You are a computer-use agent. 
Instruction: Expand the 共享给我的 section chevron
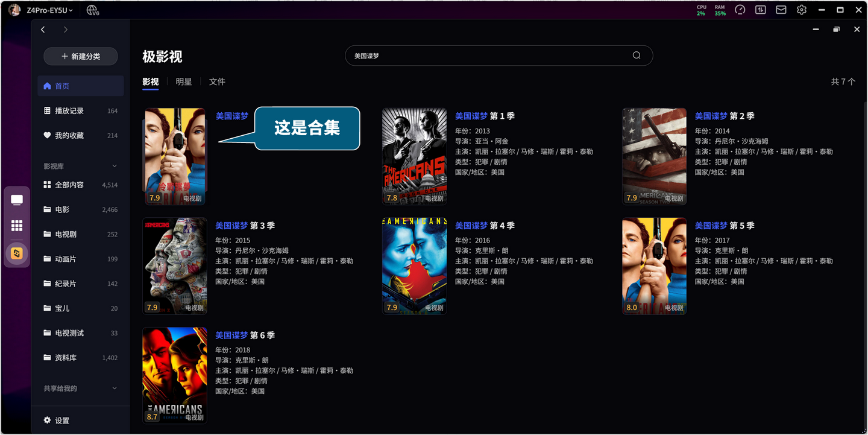(x=115, y=389)
